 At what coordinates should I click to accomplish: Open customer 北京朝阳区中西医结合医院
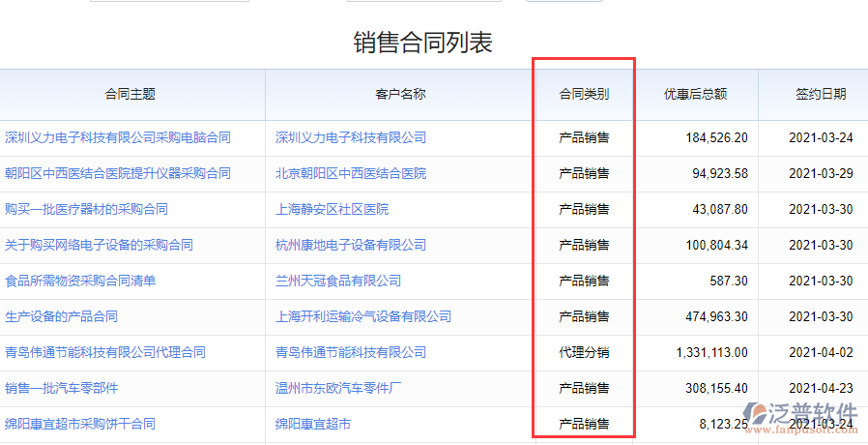click(351, 173)
